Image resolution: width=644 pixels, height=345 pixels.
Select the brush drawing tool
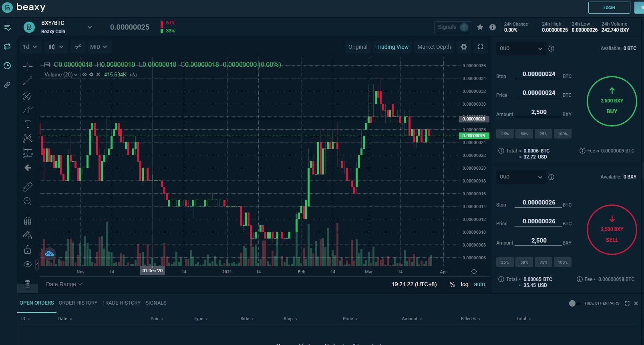tap(28, 110)
